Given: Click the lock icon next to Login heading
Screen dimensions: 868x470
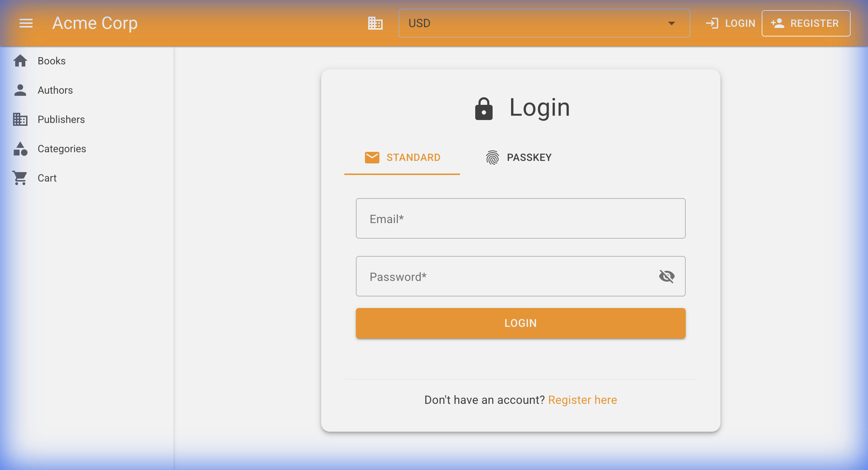Looking at the screenshot, I should click(484, 108).
